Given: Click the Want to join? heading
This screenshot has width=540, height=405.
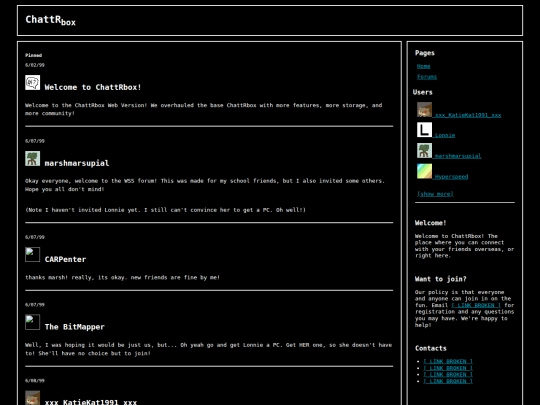Looking at the screenshot, I should 440,279.
